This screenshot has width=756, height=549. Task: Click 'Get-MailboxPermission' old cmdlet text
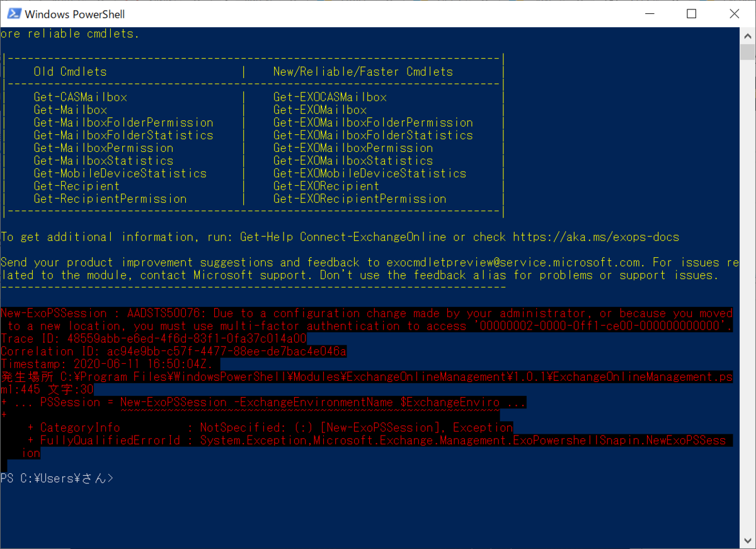pos(103,147)
